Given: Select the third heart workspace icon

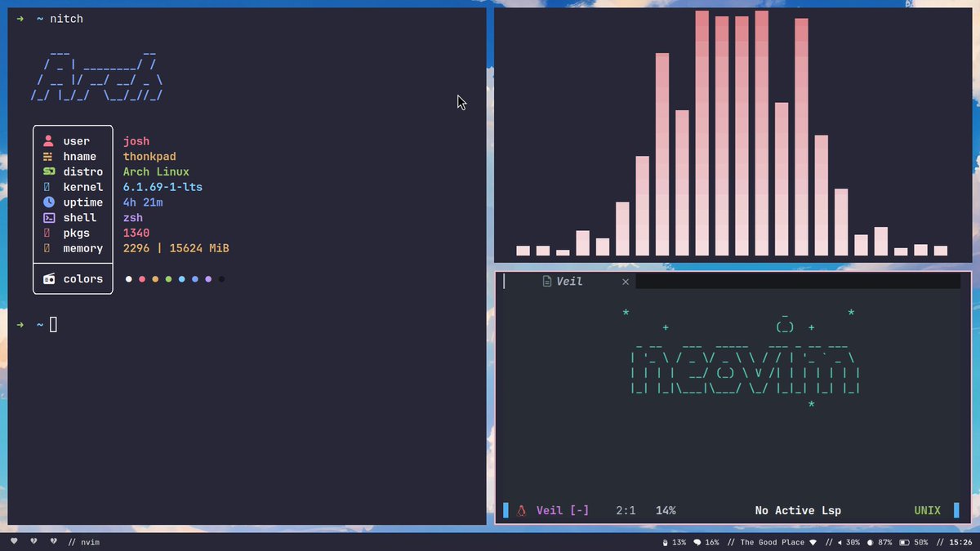Looking at the screenshot, I should (x=54, y=541).
